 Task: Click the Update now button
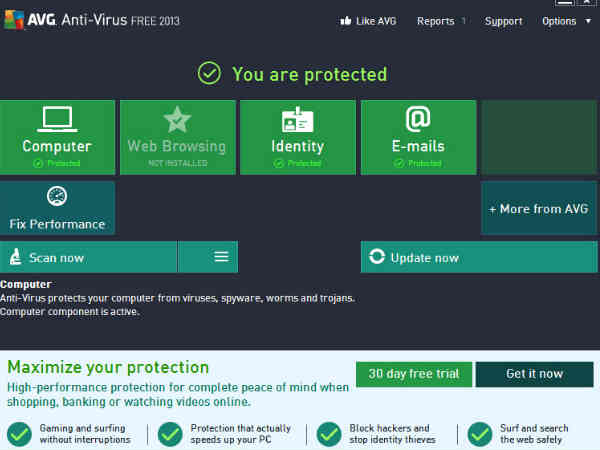tap(479, 257)
